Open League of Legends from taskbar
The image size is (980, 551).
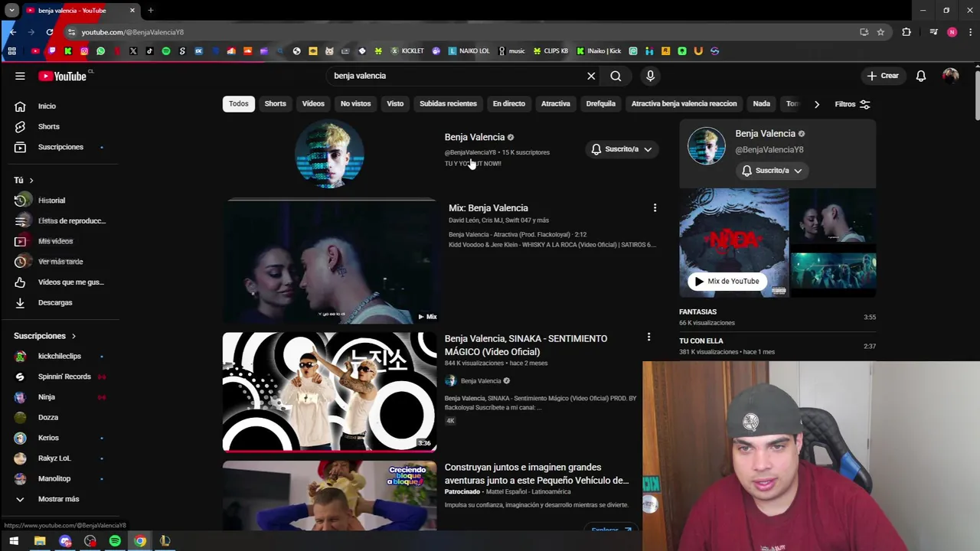pyautogui.click(x=165, y=541)
